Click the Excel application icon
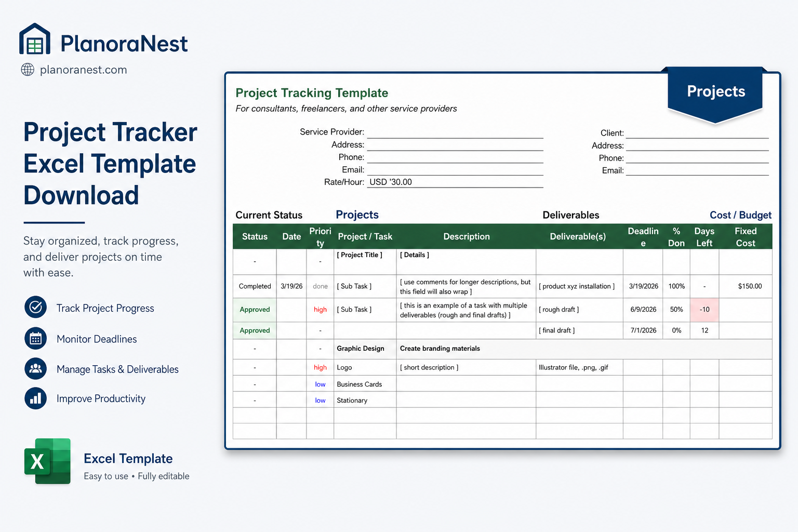The width and height of the screenshot is (798, 532). [x=47, y=461]
